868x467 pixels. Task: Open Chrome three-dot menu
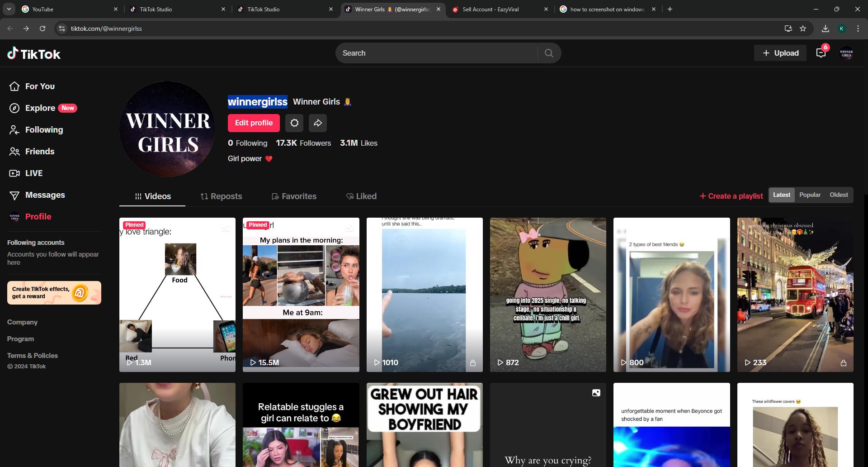click(858, 29)
